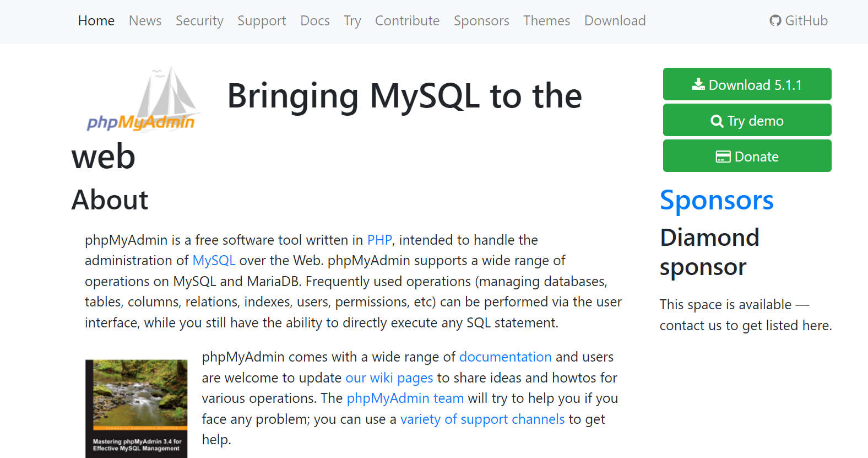Viewport: 868px width, 458px height.
Task: Click the Download navbar item
Action: (615, 21)
